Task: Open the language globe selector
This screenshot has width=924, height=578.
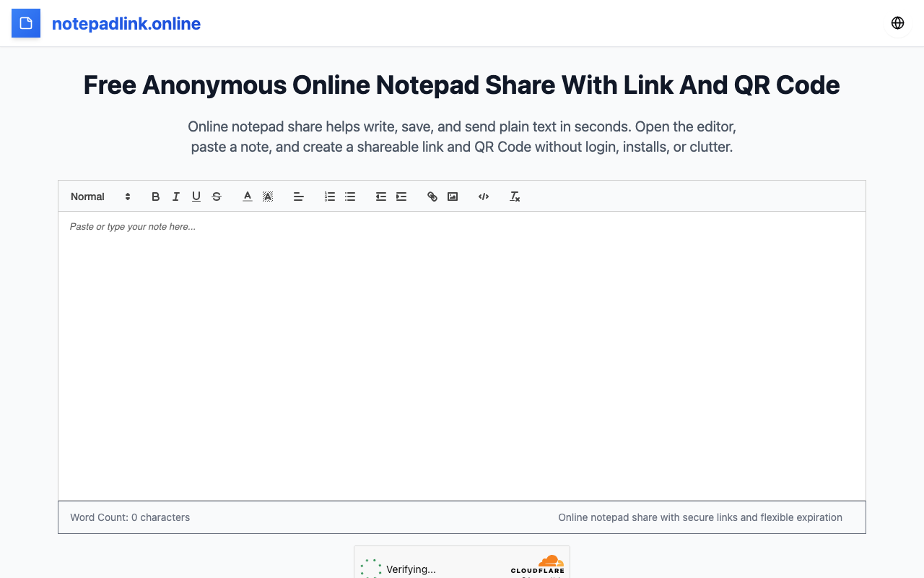Action: click(x=897, y=23)
